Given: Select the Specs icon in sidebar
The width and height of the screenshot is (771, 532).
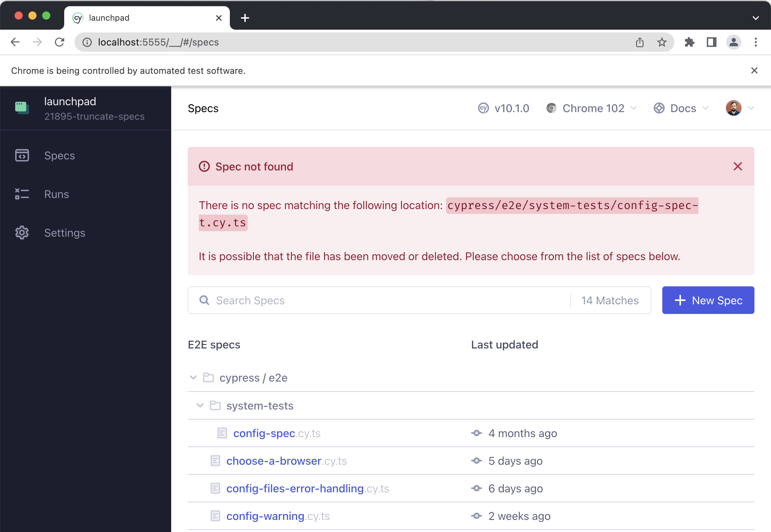Looking at the screenshot, I should 21,156.
